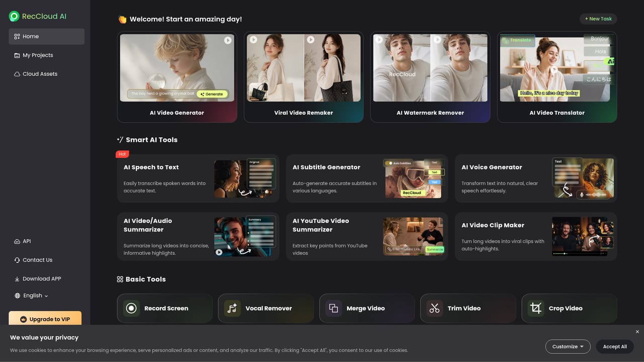644x362 pixels.
Task: Close the cookie privacy banner
Action: [x=637, y=332]
